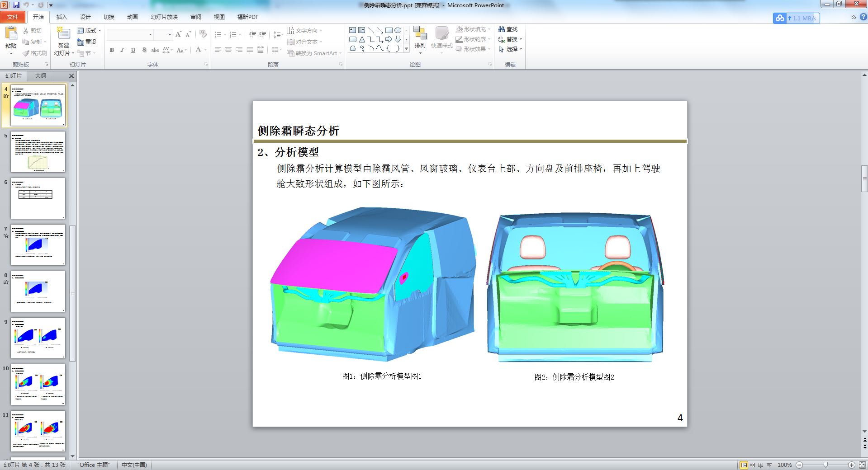Open the font size dropdown
868x470 pixels.
coord(170,35)
